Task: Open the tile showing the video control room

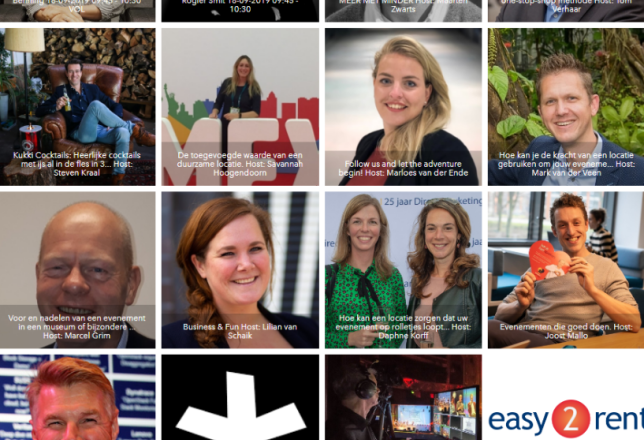Action: click(403, 397)
